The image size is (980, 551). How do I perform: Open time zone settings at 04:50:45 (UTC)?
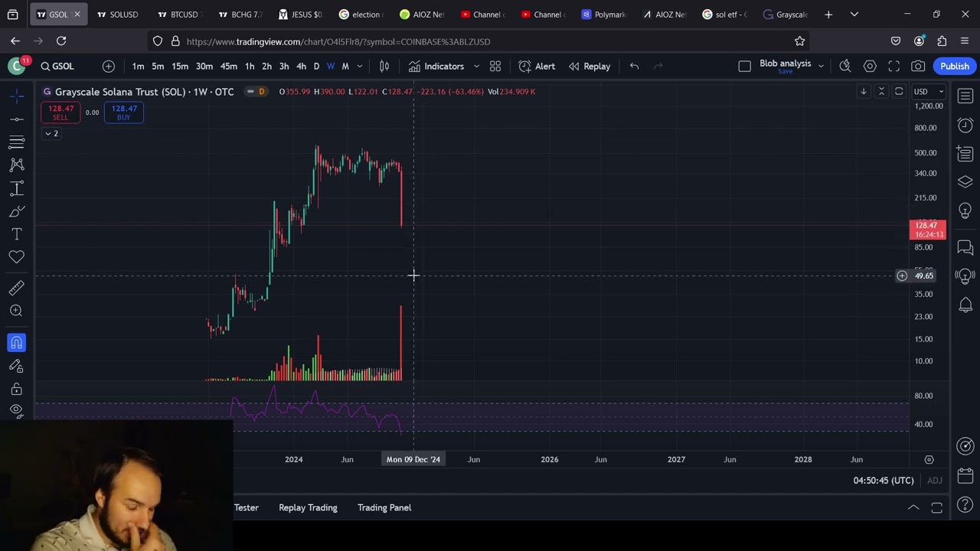(x=884, y=481)
